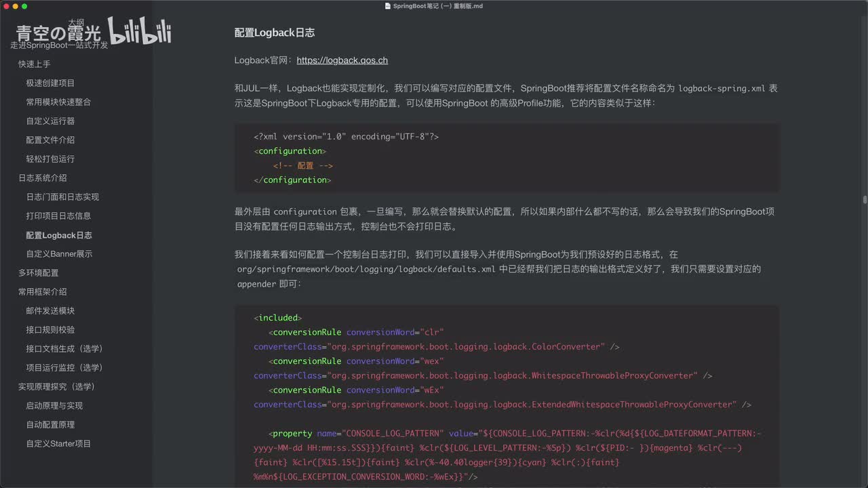Image resolution: width=868 pixels, height=488 pixels.
Task: Go to 接口文档生成（选学） heading
Action: [x=64, y=349]
